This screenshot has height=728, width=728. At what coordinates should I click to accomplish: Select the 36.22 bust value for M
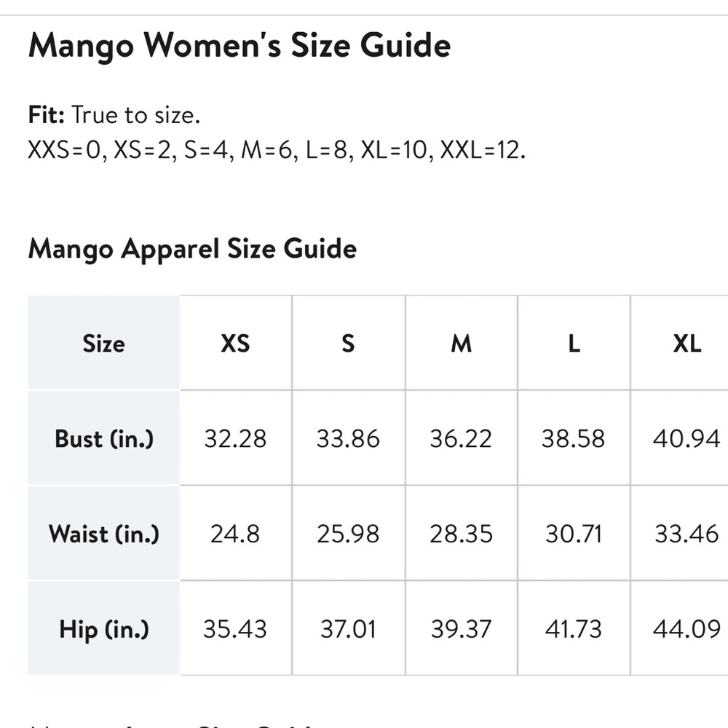point(461,438)
